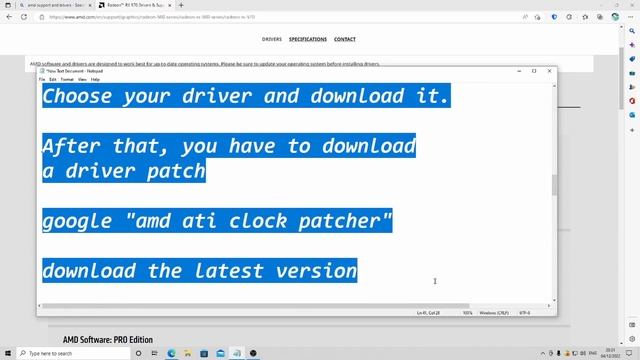This screenshot has height=360, width=640.
Task: Click Notepad vertical scrollbar thumb
Action: (x=554, y=185)
